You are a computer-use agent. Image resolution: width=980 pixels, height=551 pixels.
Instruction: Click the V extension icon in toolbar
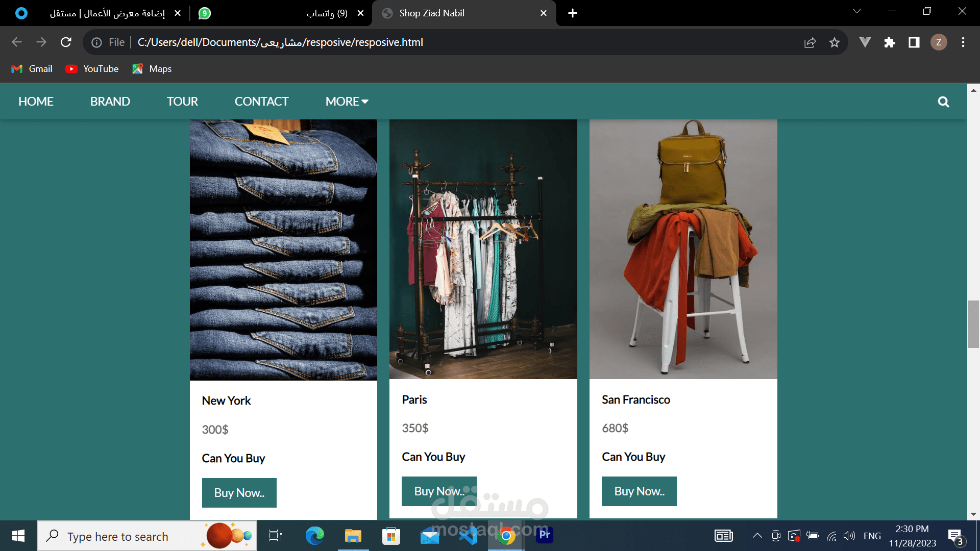[865, 42]
